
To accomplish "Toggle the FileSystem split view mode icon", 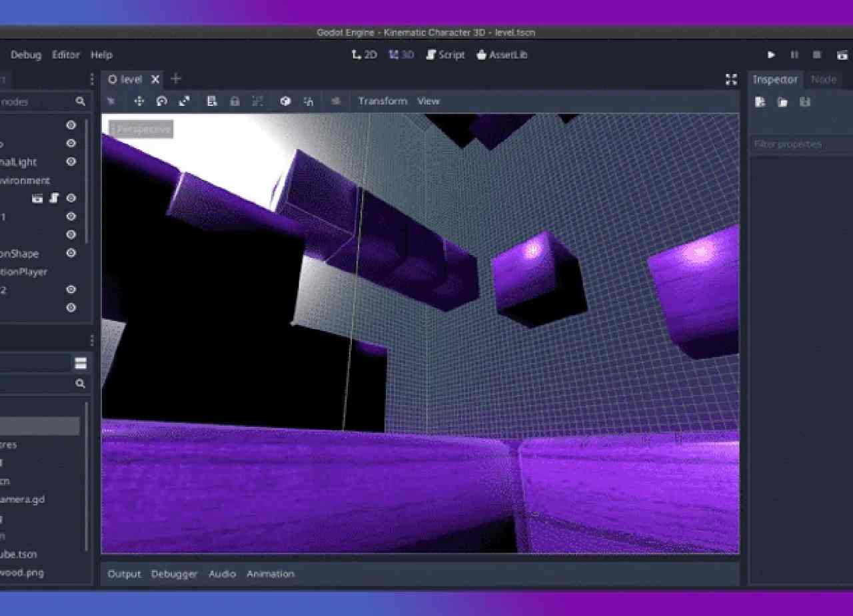I will pyautogui.click(x=81, y=363).
